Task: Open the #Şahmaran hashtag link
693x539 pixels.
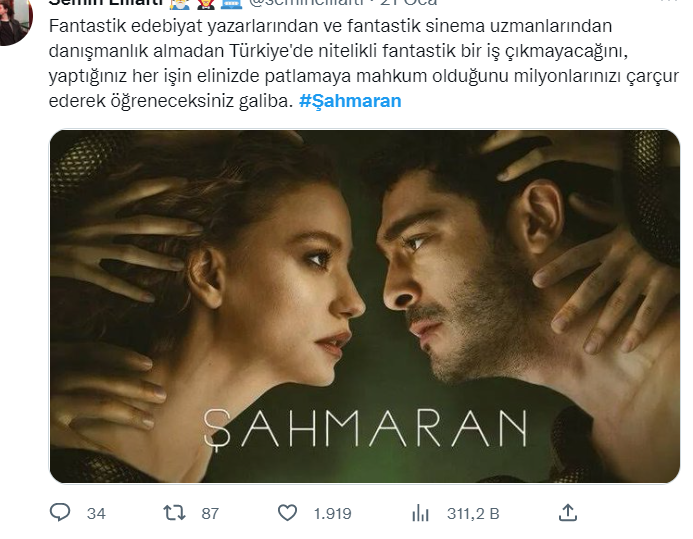Action: coord(350,101)
